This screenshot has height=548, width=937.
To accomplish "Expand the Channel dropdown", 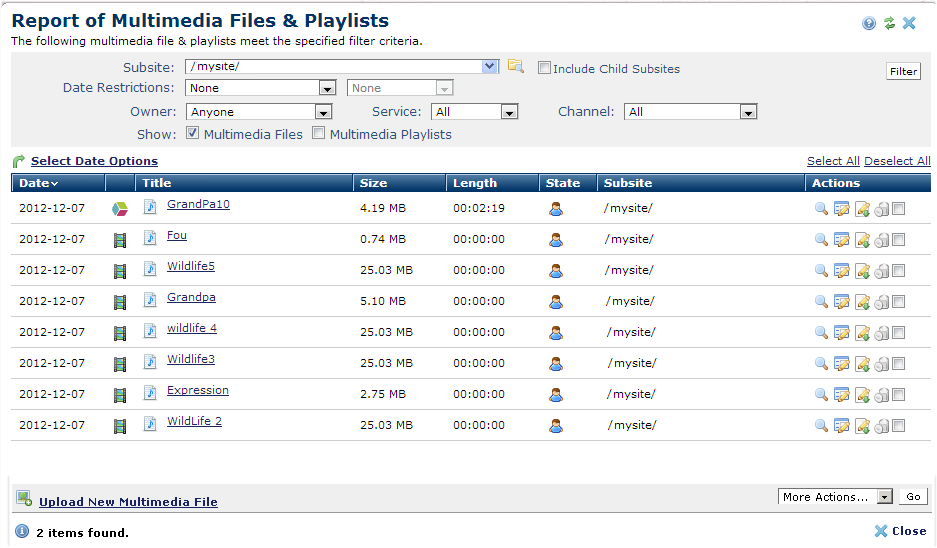I will 690,112.
